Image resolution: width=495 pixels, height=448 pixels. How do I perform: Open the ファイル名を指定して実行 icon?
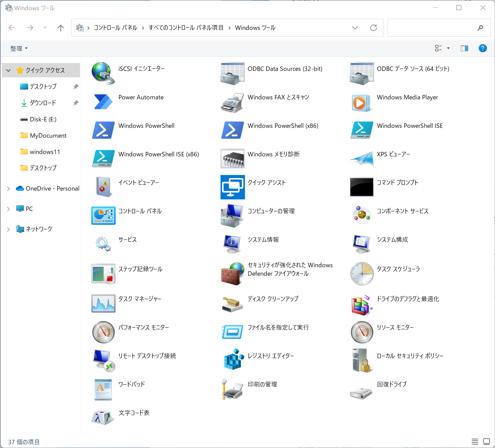point(232,332)
